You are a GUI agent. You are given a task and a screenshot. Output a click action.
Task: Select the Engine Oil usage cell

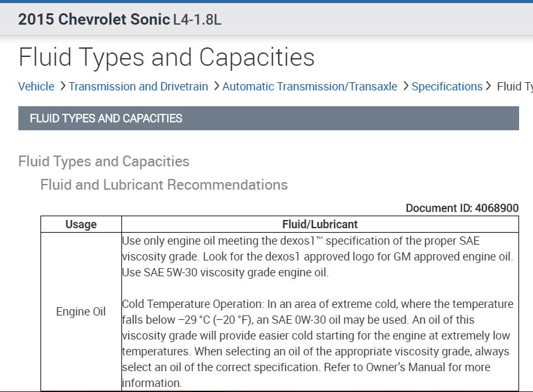81,312
